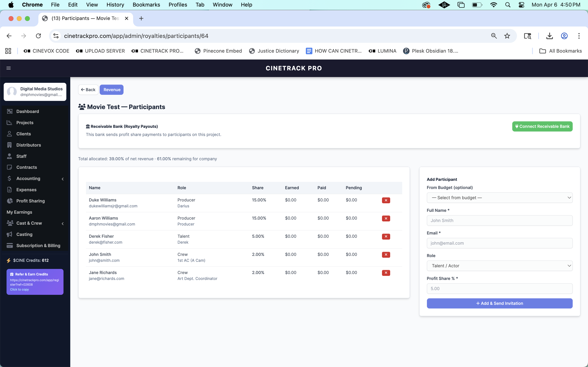Click Connect Receivable Bank button
588x367 pixels.
542,126
